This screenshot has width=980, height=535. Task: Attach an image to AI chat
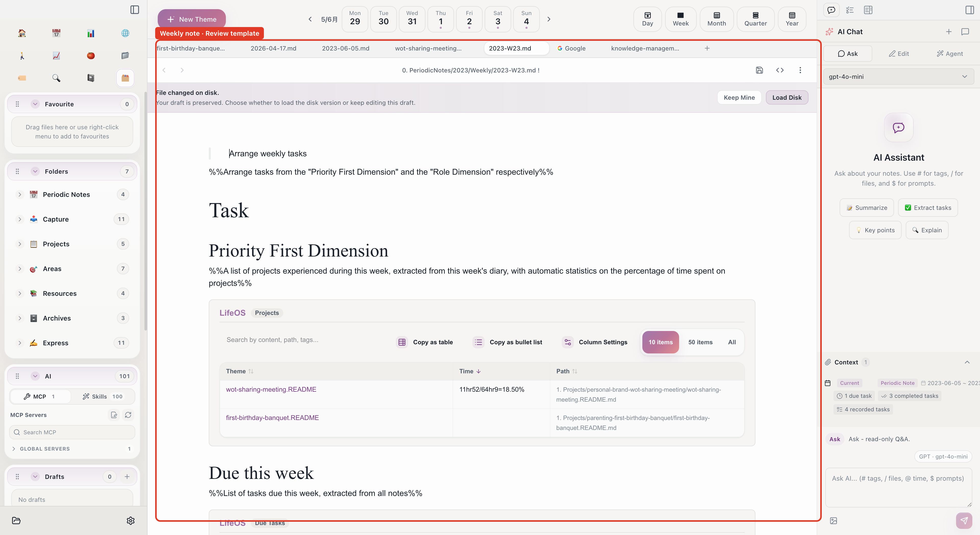(x=834, y=520)
